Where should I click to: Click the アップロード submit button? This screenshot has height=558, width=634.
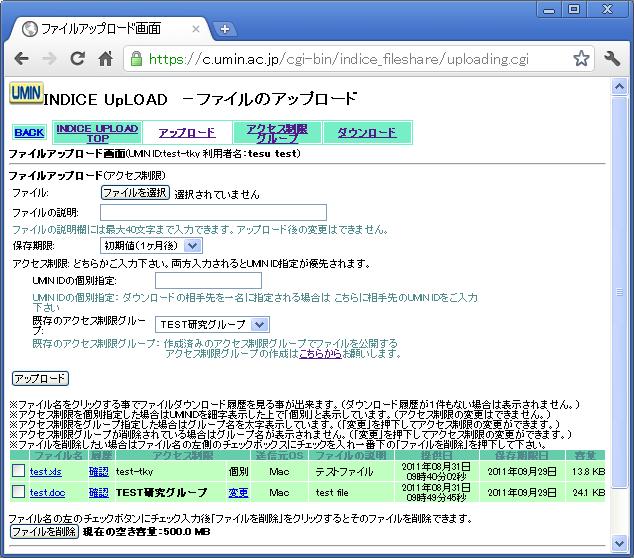(x=40, y=379)
